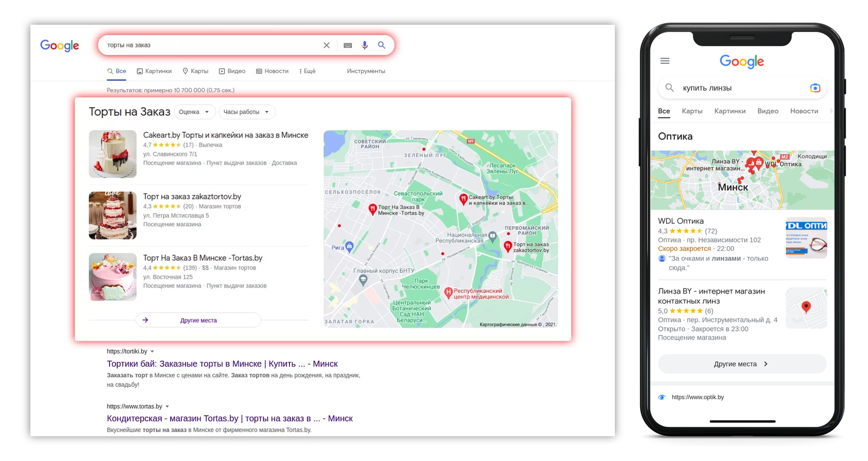Open Линза BY map thumbnail

pos(806,308)
